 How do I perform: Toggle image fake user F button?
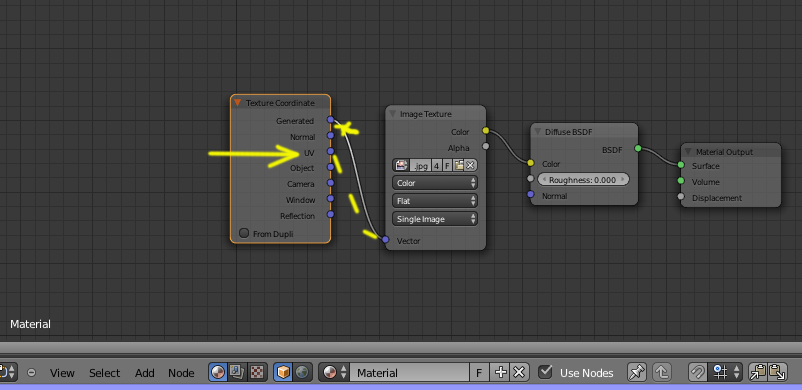click(x=447, y=165)
